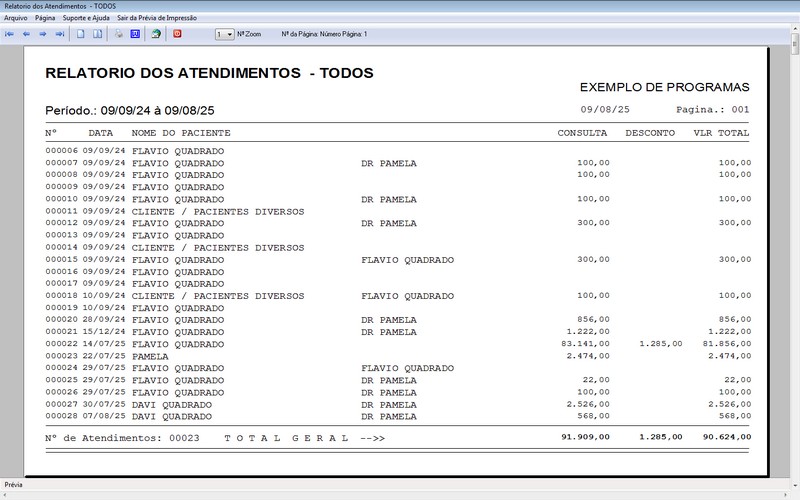Click the blue square icon beside the printer
Image resolution: width=800 pixels, height=500 pixels.
[x=135, y=34]
